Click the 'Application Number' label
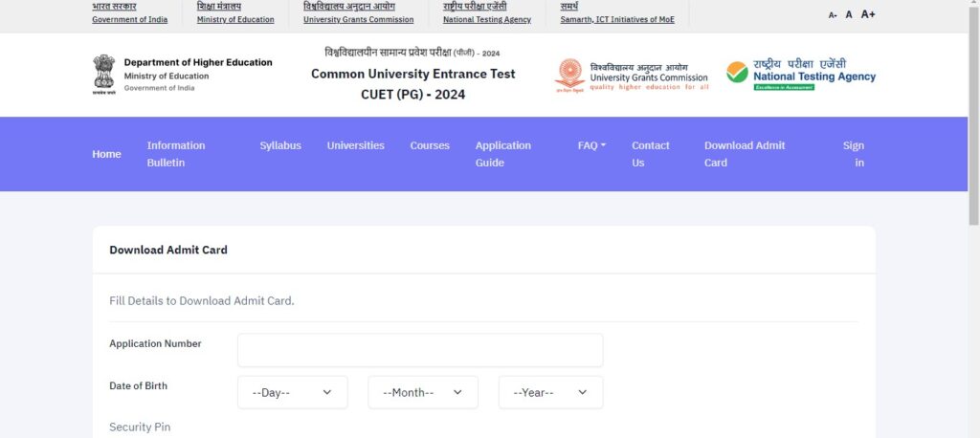The image size is (980, 438). click(x=155, y=343)
